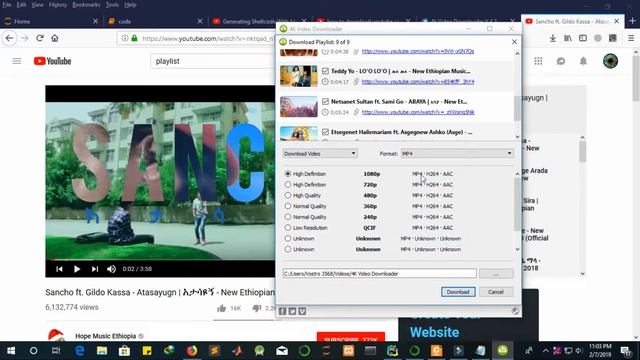Open Firefox library icon
The image size is (640, 360).
(568, 38)
